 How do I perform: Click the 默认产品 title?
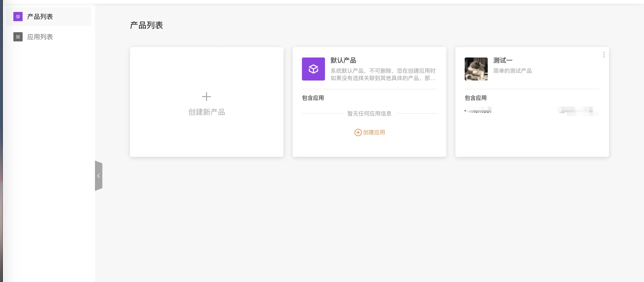(343, 60)
